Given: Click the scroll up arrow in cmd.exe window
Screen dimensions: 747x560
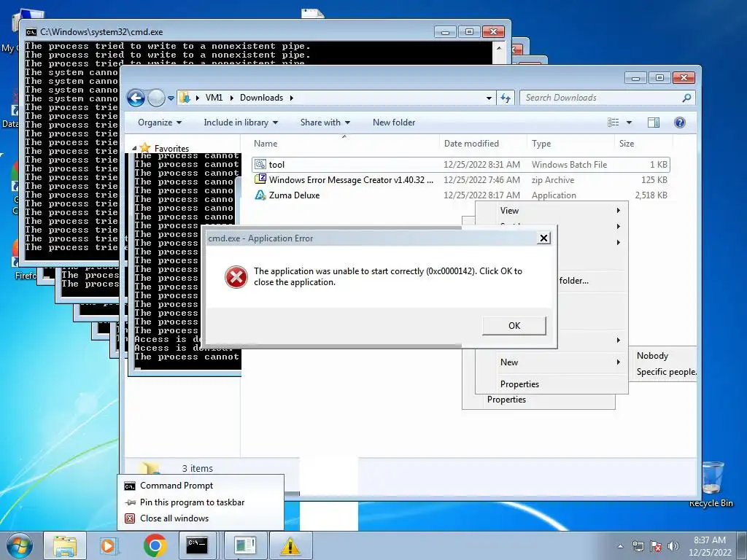Looking at the screenshot, I should pyautogui.click(x=499, y=48).
